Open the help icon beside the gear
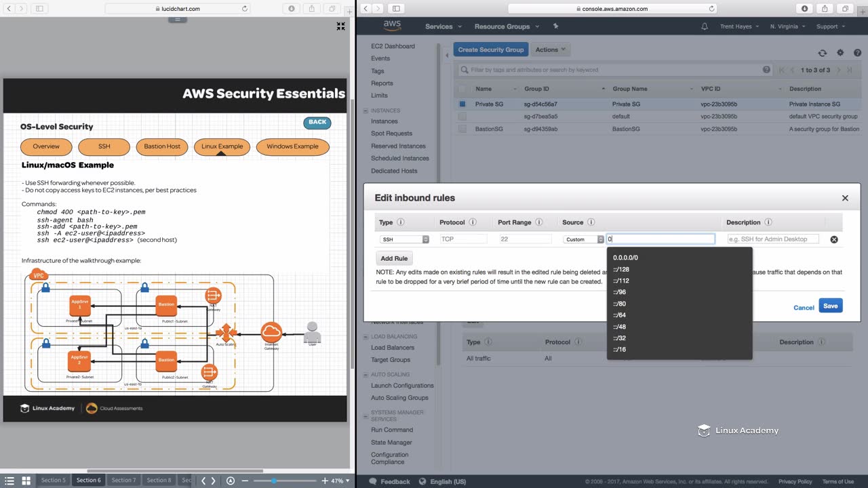 pos(857,53)
